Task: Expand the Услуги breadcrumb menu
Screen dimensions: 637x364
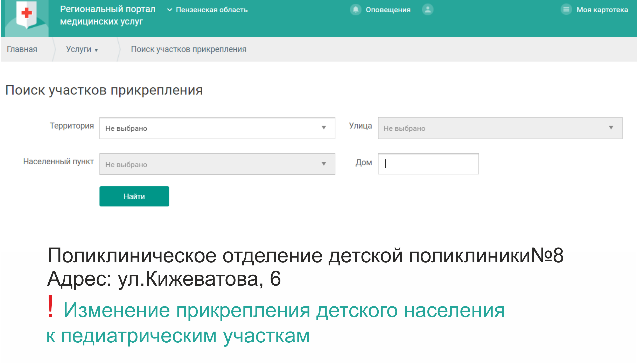Action: 82,49
